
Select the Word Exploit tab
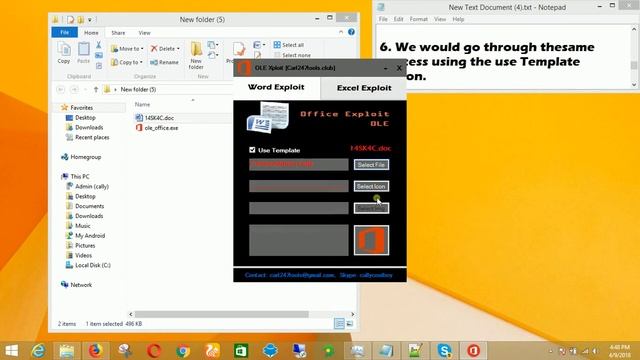pos(276,87)
